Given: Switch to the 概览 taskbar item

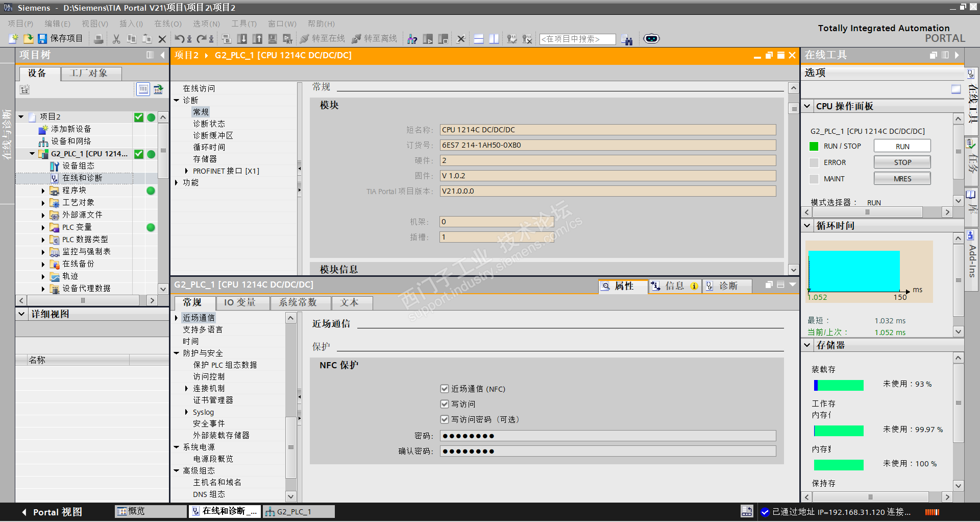Looking at the screenshot, I should [x=151, y=511].
